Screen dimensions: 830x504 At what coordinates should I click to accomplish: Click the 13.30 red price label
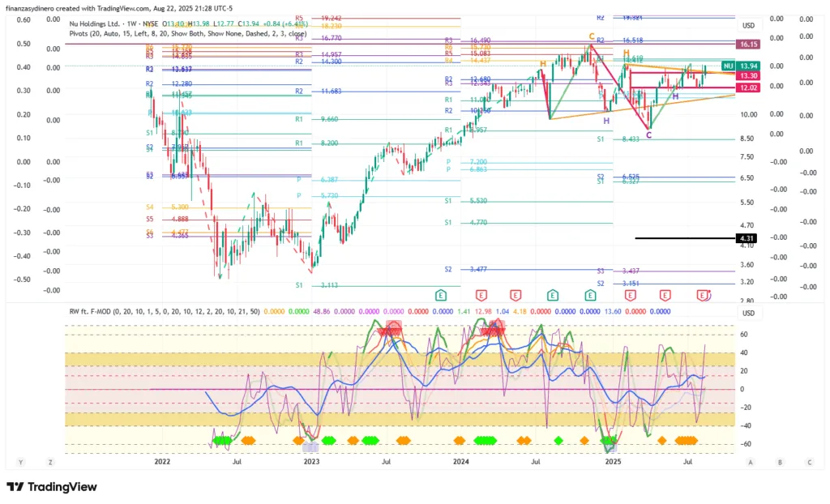click(x=748, y=76)
